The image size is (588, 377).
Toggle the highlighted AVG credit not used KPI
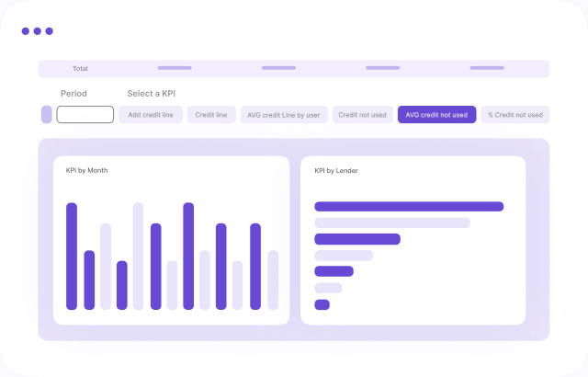[436, 115]
